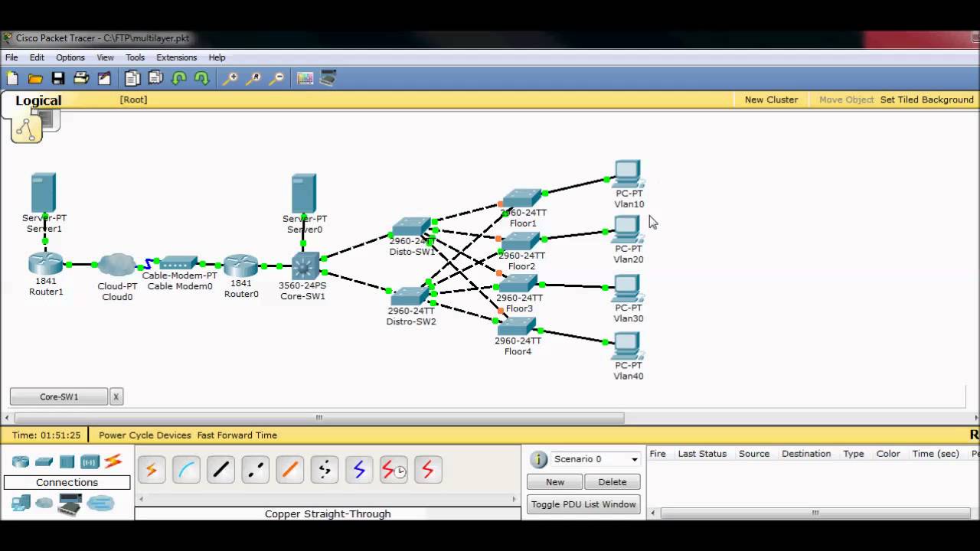980x551 pixels.
Task: Open the drawing palette icon
Action: tap(305, 78)
